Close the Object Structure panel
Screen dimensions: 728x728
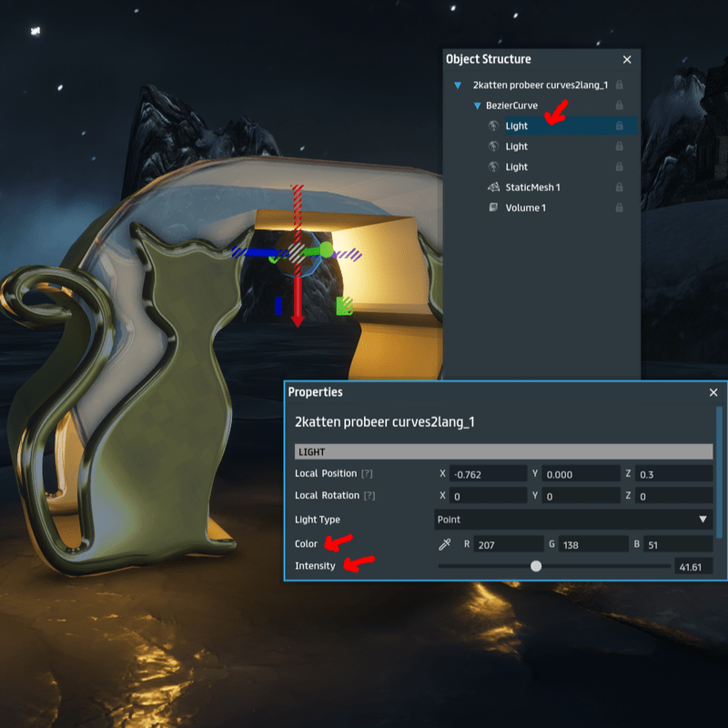[x=627, y=59]
